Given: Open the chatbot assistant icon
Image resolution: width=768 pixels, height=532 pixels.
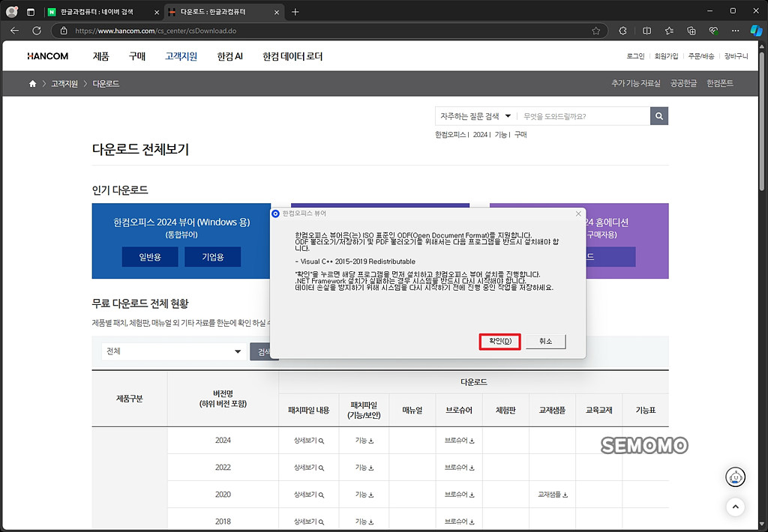Looking at the screenshot, I should [735, 477].
